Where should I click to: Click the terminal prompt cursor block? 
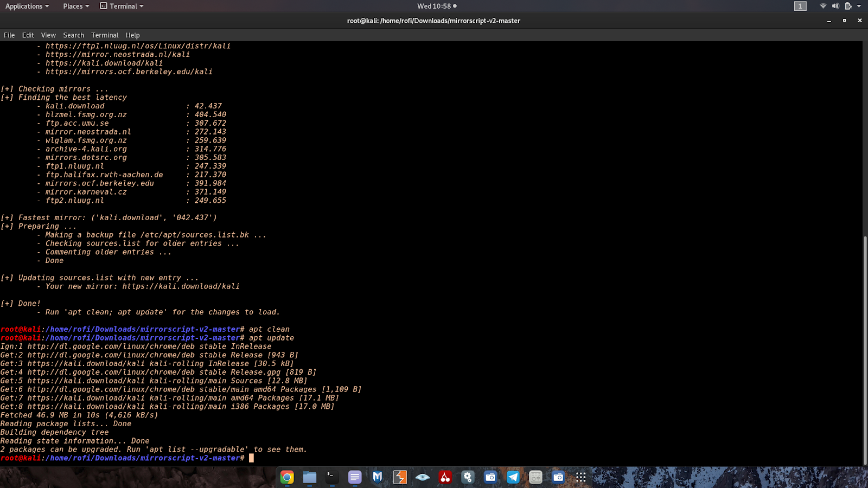[251, 458]
